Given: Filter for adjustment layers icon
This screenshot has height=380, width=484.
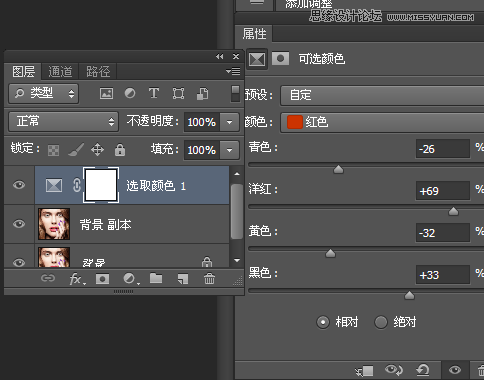Looking at the screenshot, I should [x=130, y=93].
